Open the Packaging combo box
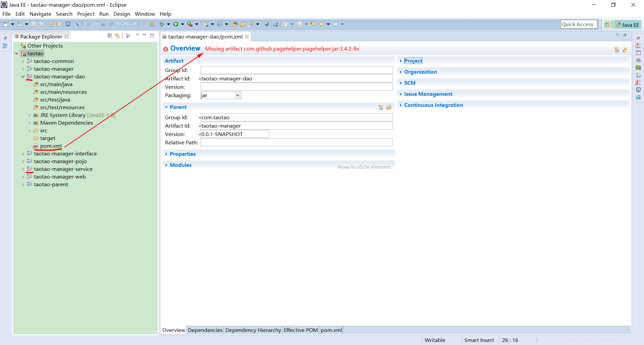644x345 pixels. tap(221, 95)
